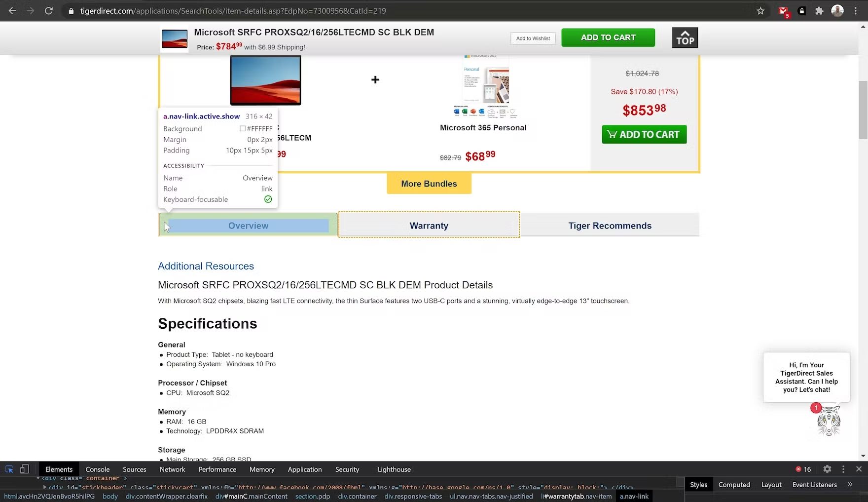The image size is (868, 502).
Task: Open the tiger sales assistant chat icon
Action: click(829, 421)
